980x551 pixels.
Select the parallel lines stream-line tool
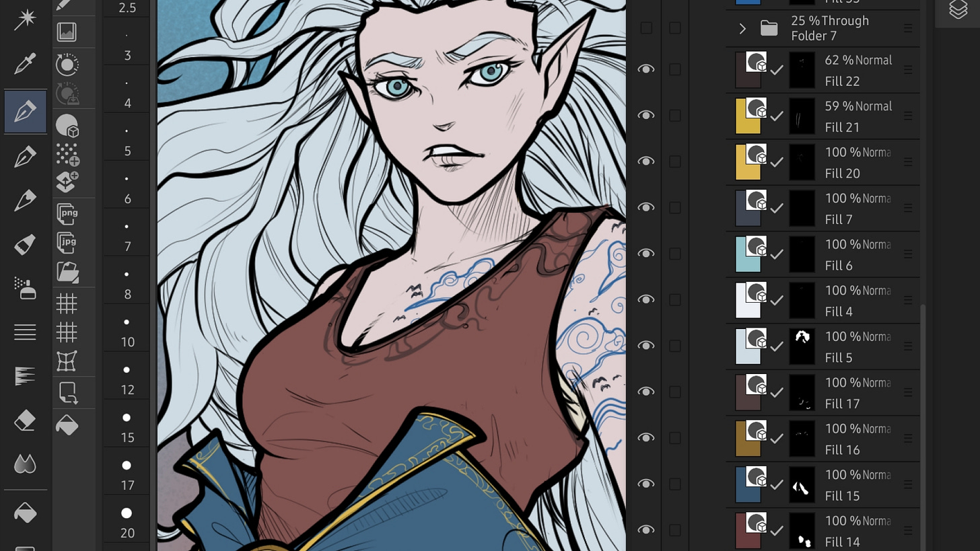(25, 332)
